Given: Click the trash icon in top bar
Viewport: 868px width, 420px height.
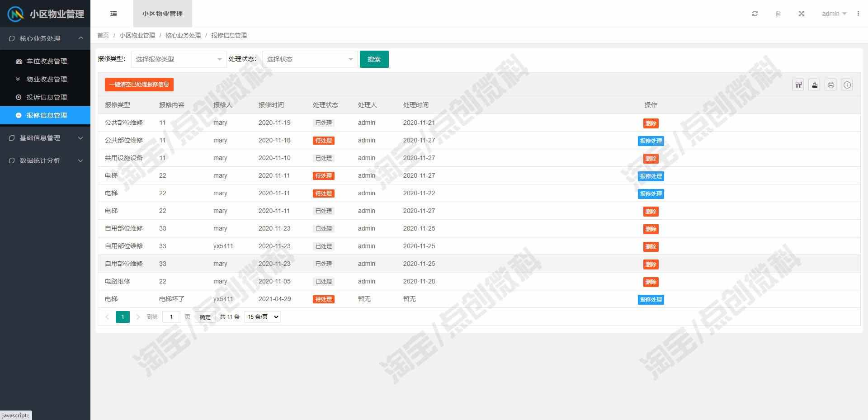Looking at the screenshot, I should (x=778, y=14).
